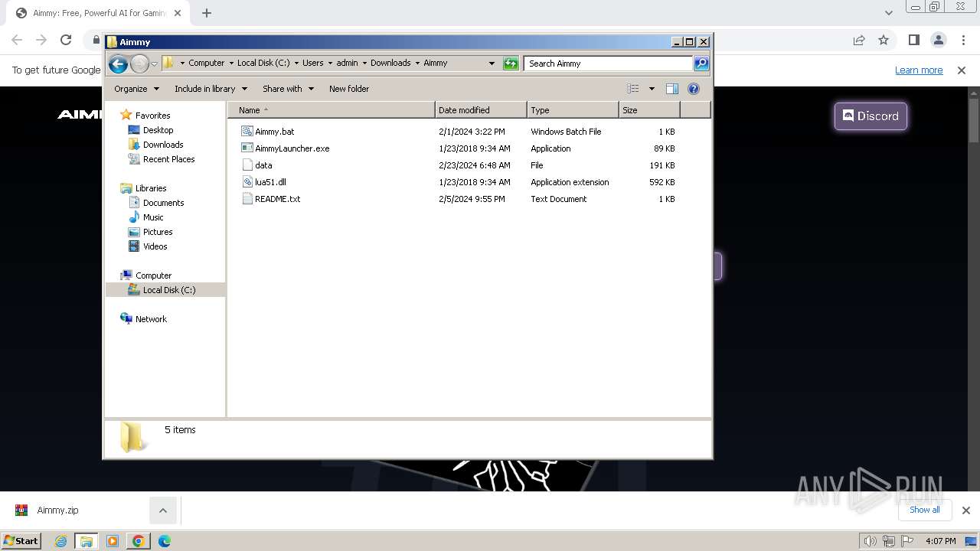The height and width of the screenshot is (551, 980).
Task: Open Favorites in navigation pane
Action: click(152, 116)
